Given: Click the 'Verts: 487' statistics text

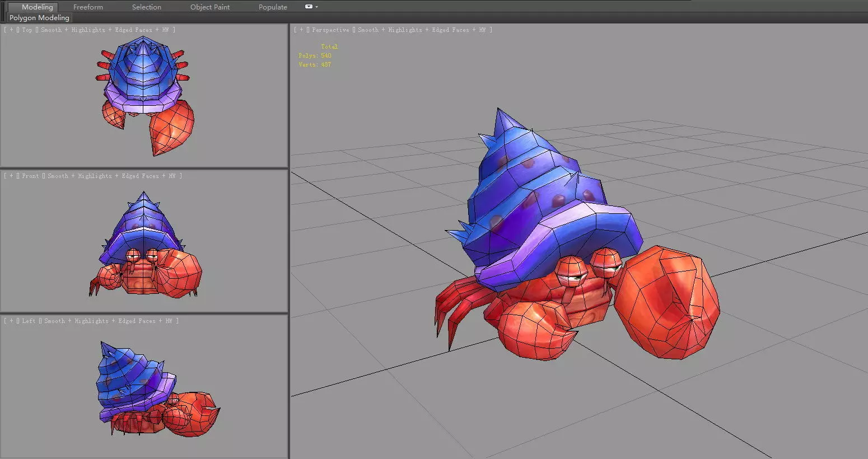Looking at the screenshot, I should pyautogui.click(x=315, y=64).
